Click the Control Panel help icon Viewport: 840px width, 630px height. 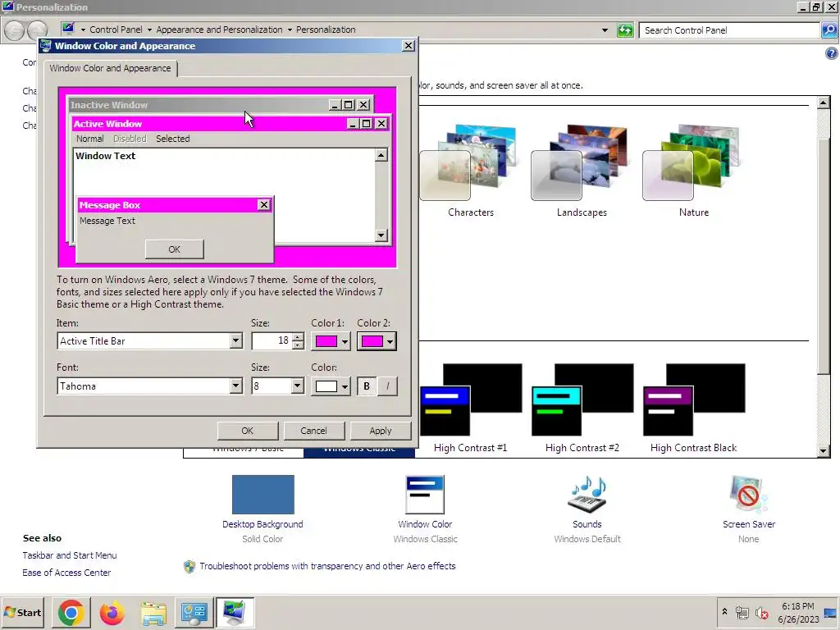[832, 53]
